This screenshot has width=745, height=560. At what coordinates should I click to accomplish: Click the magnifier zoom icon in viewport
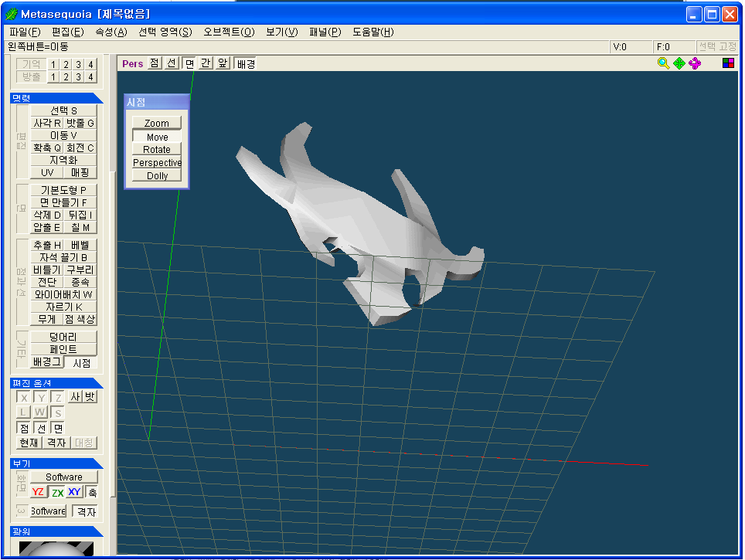(x=663, y=63)
